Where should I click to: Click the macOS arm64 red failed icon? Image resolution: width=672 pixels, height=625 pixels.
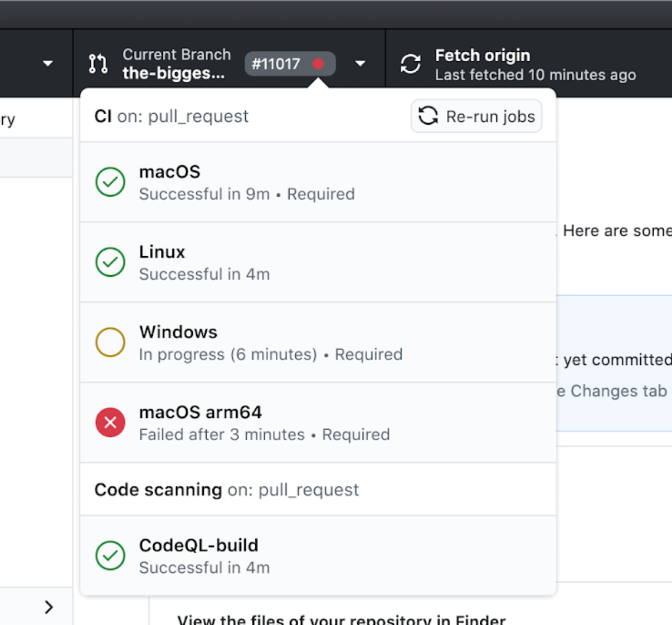pyautogui.click(x=110, y=422)
